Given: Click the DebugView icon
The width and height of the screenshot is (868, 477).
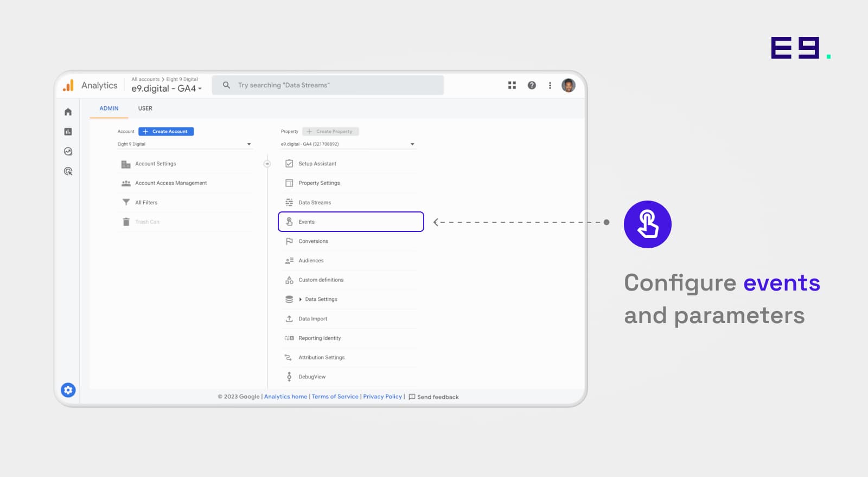Looking at the screenshot, I should [289, 377].
